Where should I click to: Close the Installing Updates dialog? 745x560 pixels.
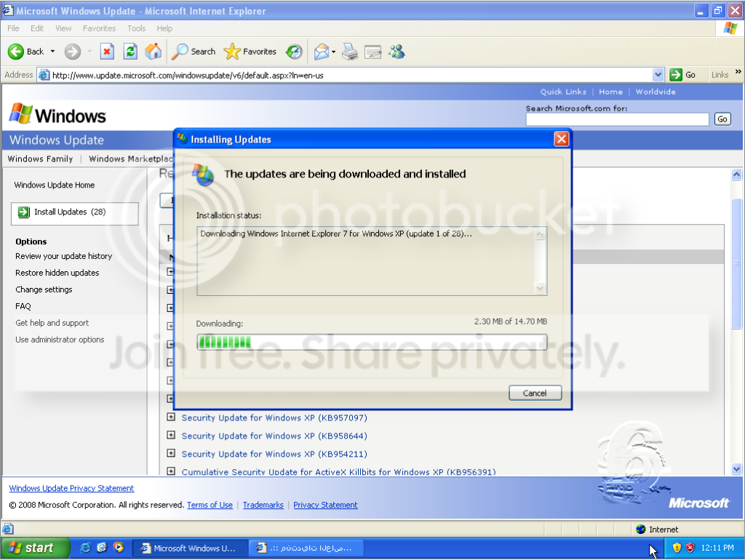[x=561, y=139]
